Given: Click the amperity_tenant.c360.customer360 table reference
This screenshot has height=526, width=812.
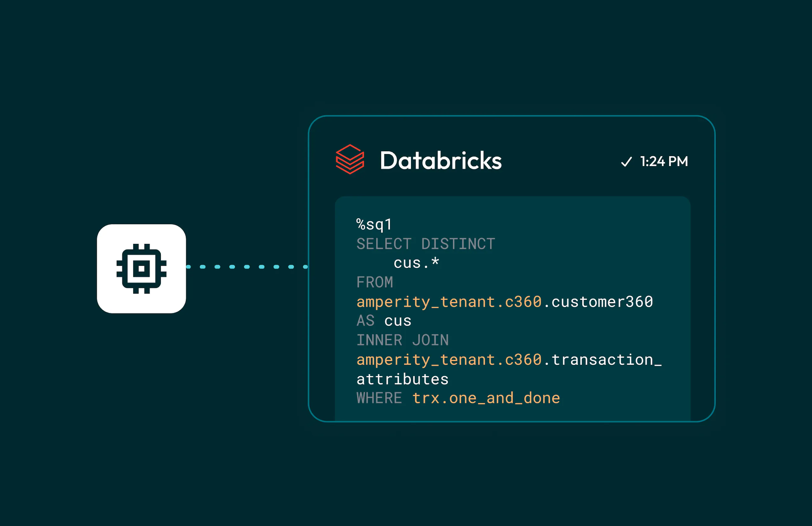Looking at the screenshot, I should 505,302.
